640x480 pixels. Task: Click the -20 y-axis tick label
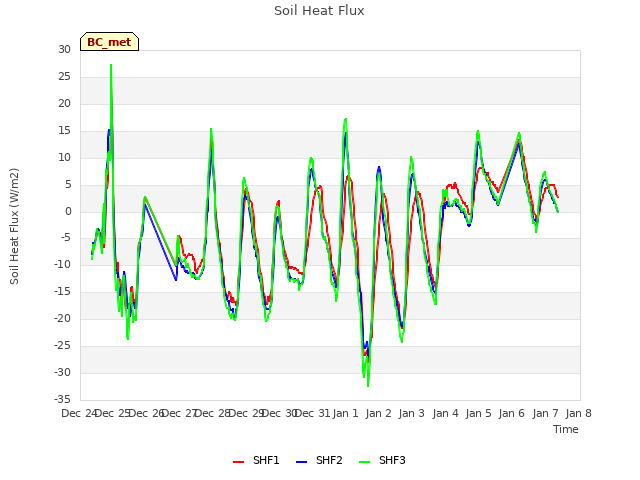pos(62,318)
